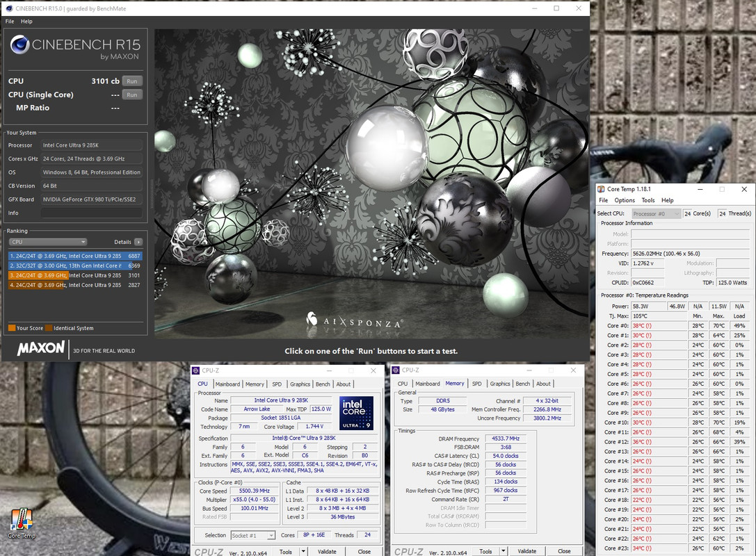This screenshot has width=756, height=556.
Task: Open the Help menu in Cinebench
Action: 26,22
